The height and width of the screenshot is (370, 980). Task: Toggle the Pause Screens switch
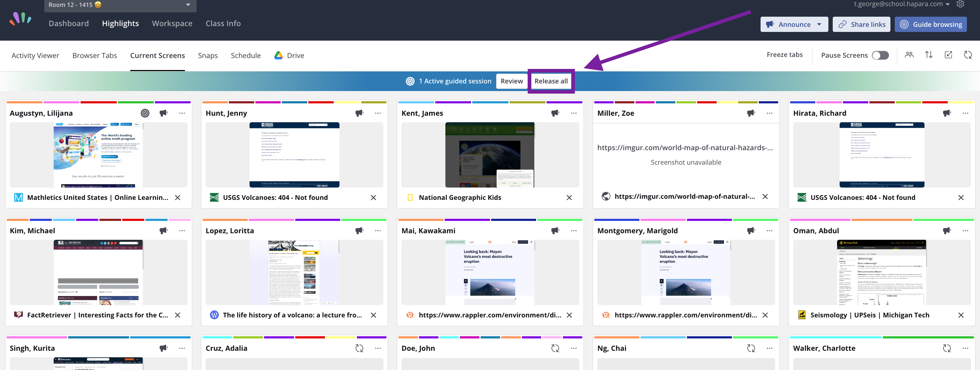880,55
